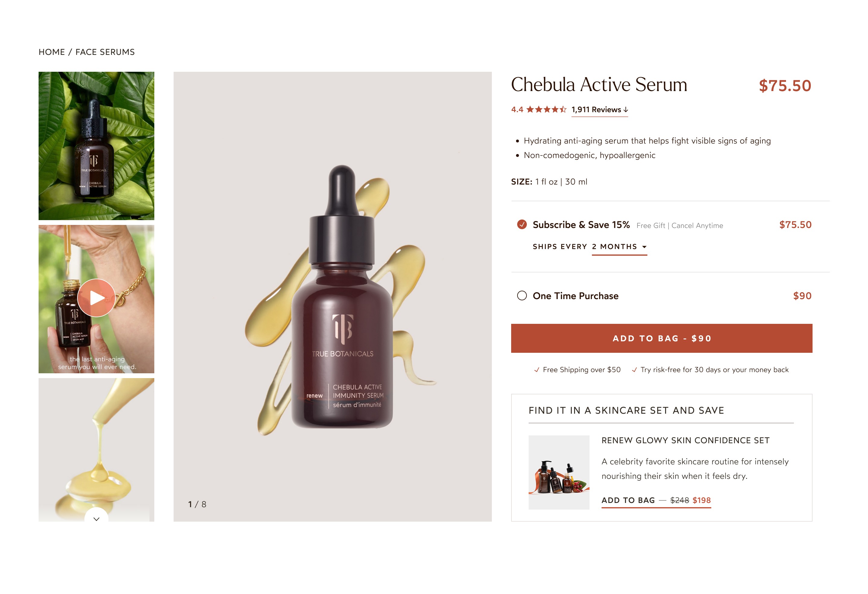Viewport: 868px width, 594px height.
Task: Click the arrow beside 1,911 Reviews
Action: [x=626, y=109]
